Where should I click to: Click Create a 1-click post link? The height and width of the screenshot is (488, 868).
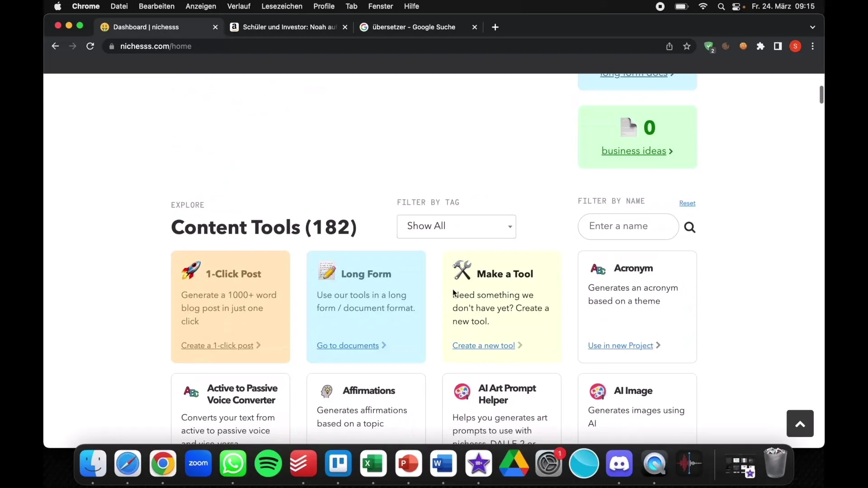(x=217, y=345)
